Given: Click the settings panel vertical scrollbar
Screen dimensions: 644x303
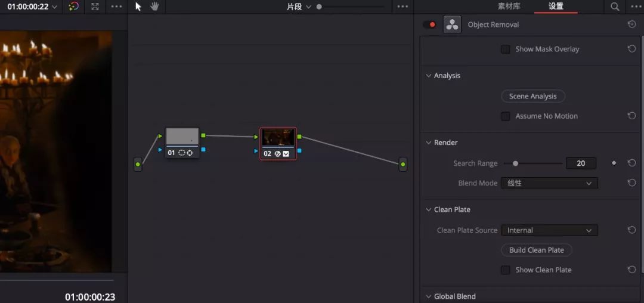Looking at the screenshot, I should coord(642,154).
